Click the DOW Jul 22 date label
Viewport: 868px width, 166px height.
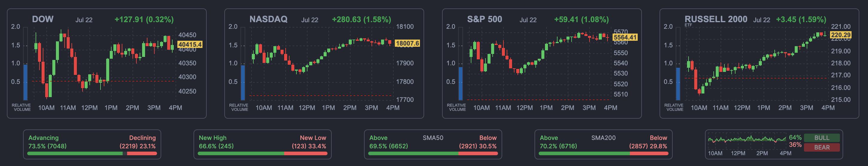[x=84, y=20]
